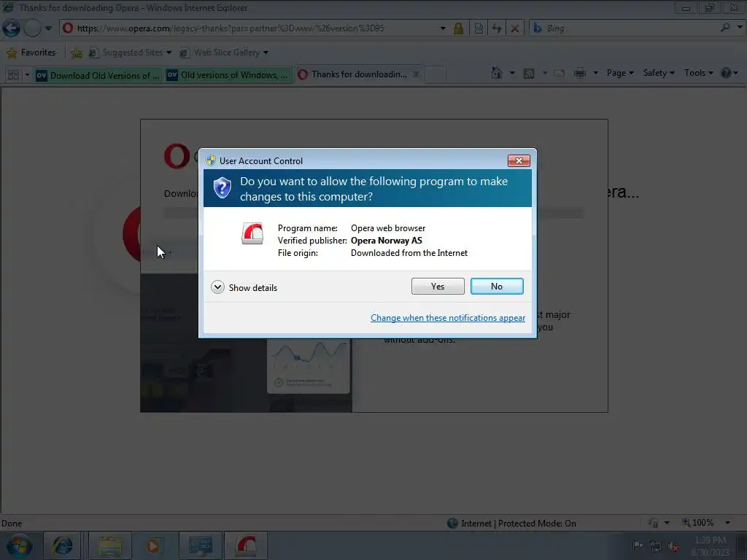Open a new blank tab
Screen dimensions: 747x560
[x=435, y=75]
